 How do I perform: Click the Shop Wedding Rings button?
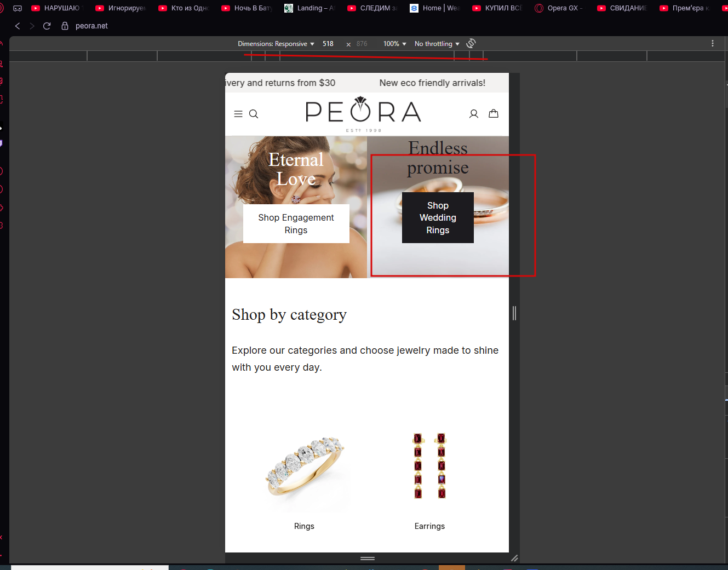[438, 217]
